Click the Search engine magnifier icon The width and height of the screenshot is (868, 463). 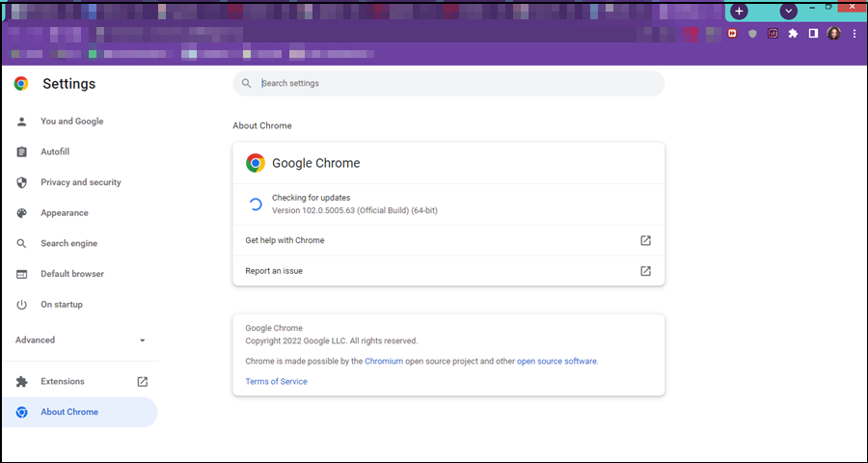pos(21,244)
